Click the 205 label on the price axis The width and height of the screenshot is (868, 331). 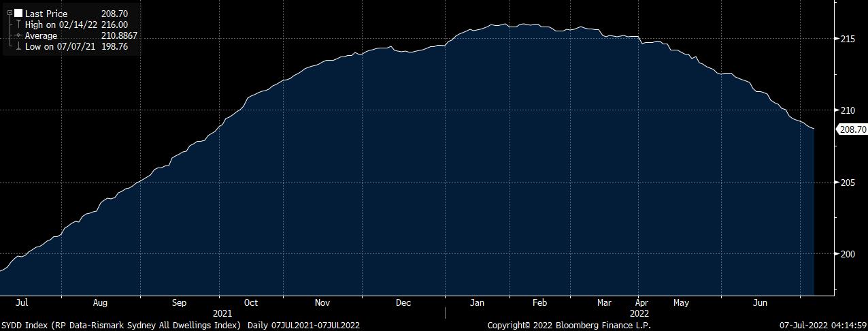848,183
